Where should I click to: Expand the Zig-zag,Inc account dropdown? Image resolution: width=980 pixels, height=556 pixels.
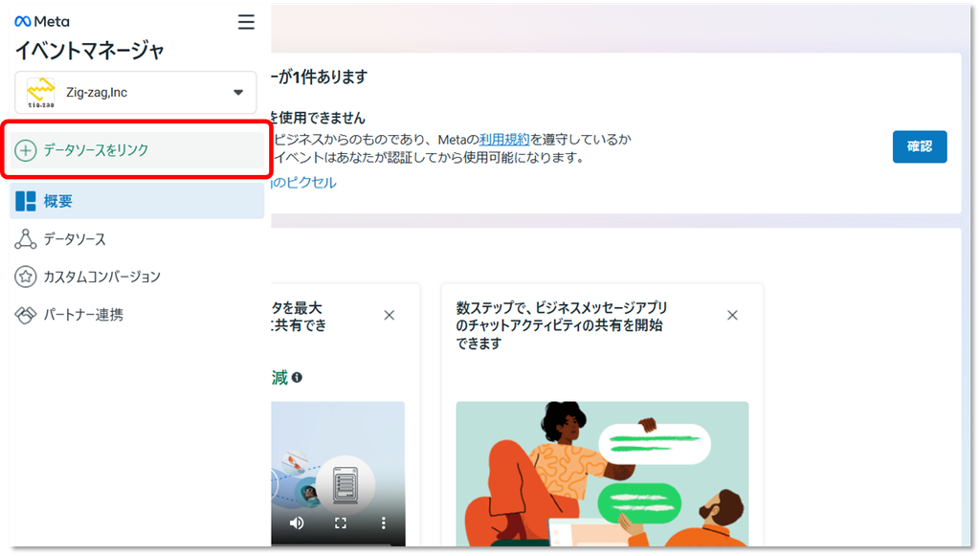[238, 93]
